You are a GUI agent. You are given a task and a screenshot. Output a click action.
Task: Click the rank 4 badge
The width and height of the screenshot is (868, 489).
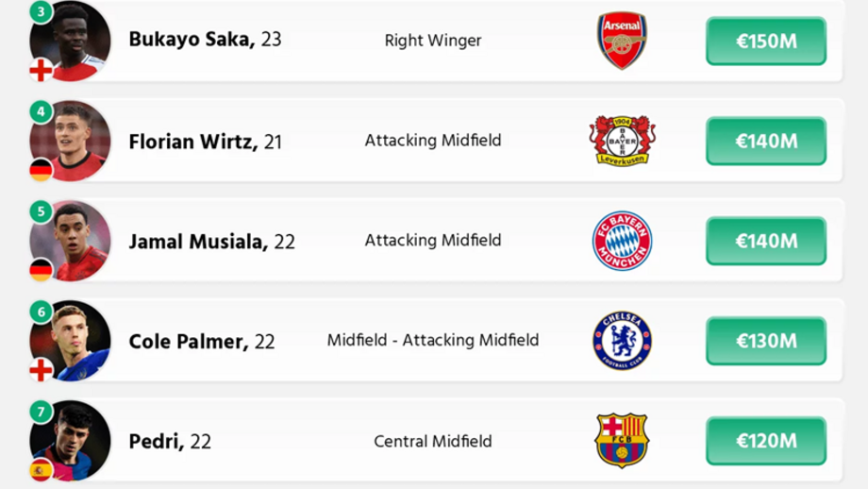click(x=41, y=111)
